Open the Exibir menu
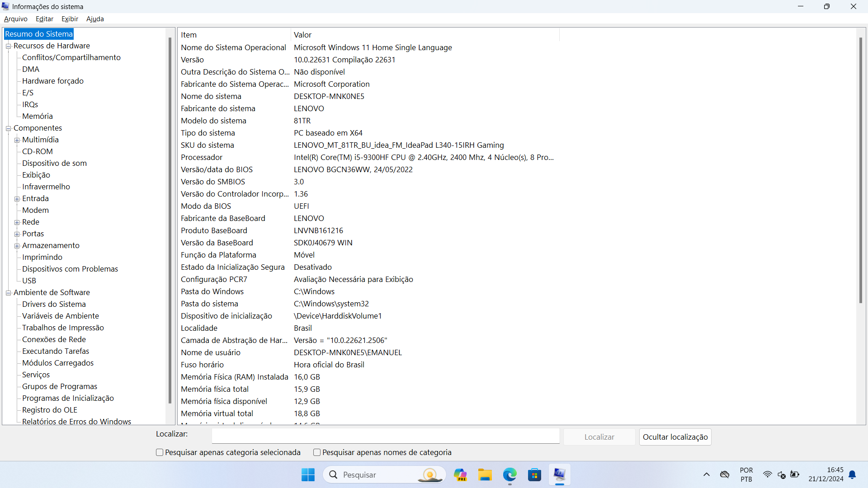Viewport: 868px width, 488px height. (x=70, y=19)
